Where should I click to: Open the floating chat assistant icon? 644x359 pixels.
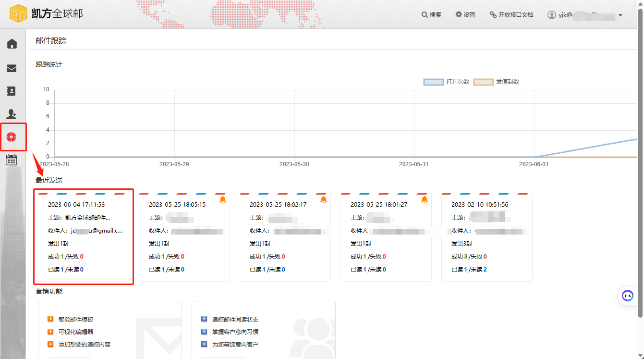tap(627, 296)
